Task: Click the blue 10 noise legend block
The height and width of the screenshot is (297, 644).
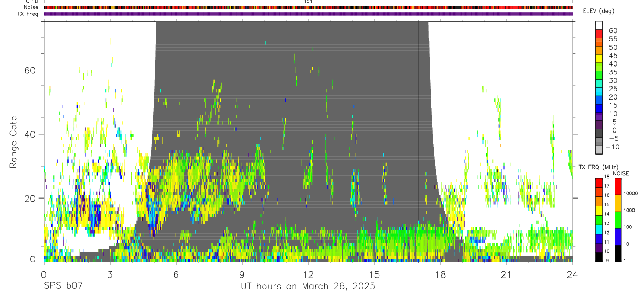Action: (618, 237)
